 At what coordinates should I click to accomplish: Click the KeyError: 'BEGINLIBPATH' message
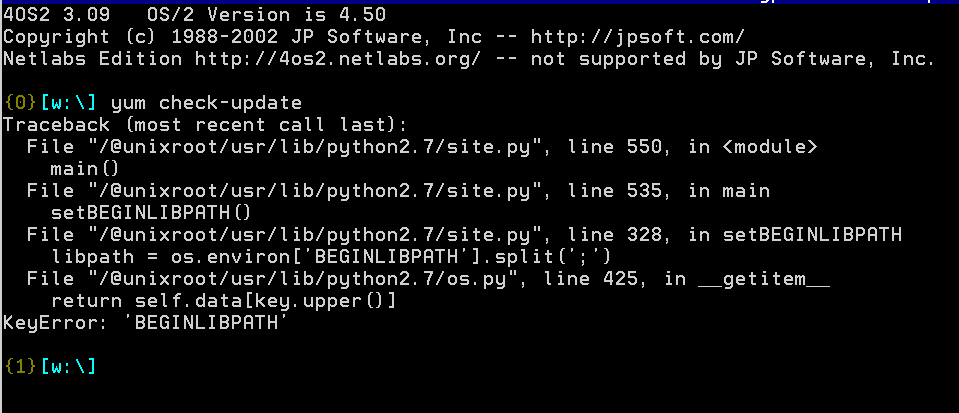point(146,323)
